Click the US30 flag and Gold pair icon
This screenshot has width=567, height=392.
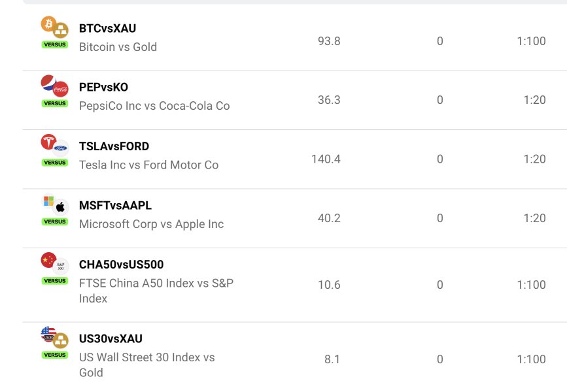54,337
